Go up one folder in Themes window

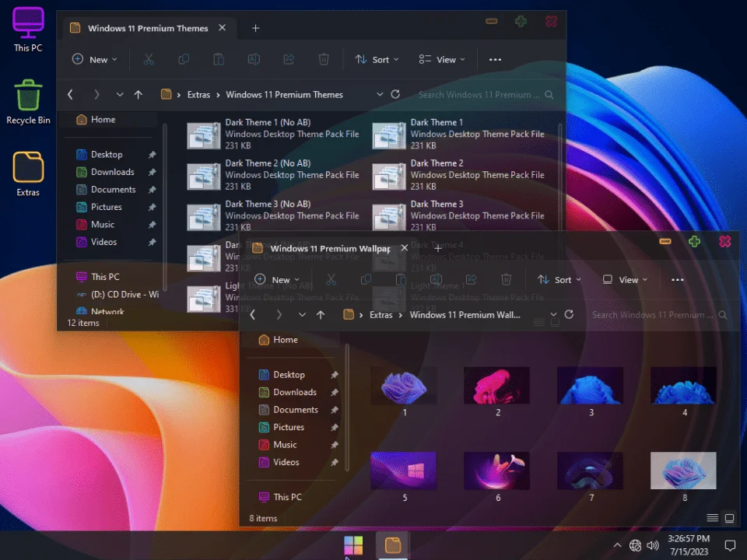click(x=139, y=94)
